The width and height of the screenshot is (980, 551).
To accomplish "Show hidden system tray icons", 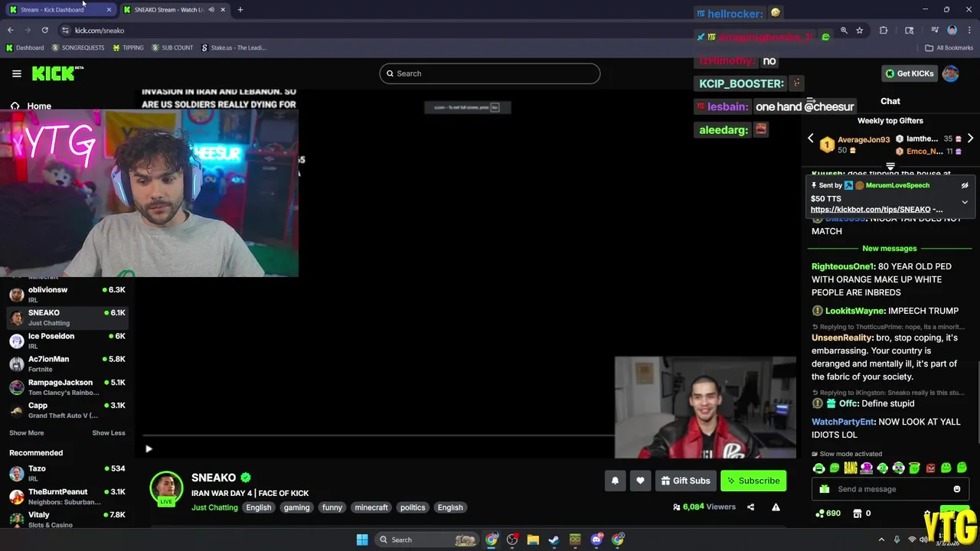I will (x=881, y=540).
